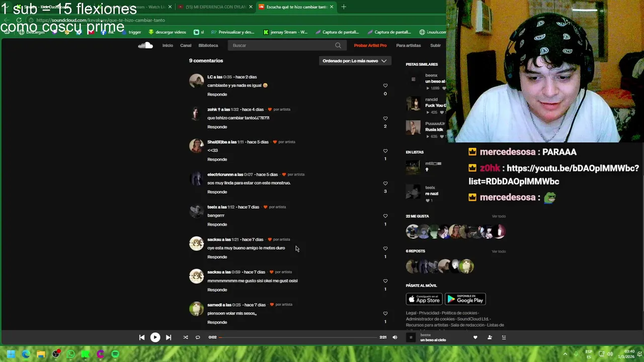Open similar track 'un beso al' by beenx
This screenshot has width=644, height=362.
(x=435, y=81)
